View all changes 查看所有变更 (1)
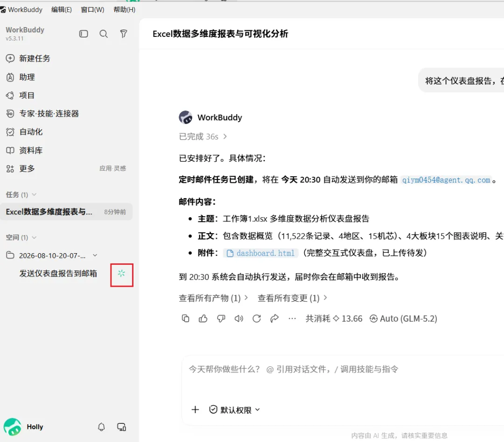 pyautogui.click(x=292, y=298)
